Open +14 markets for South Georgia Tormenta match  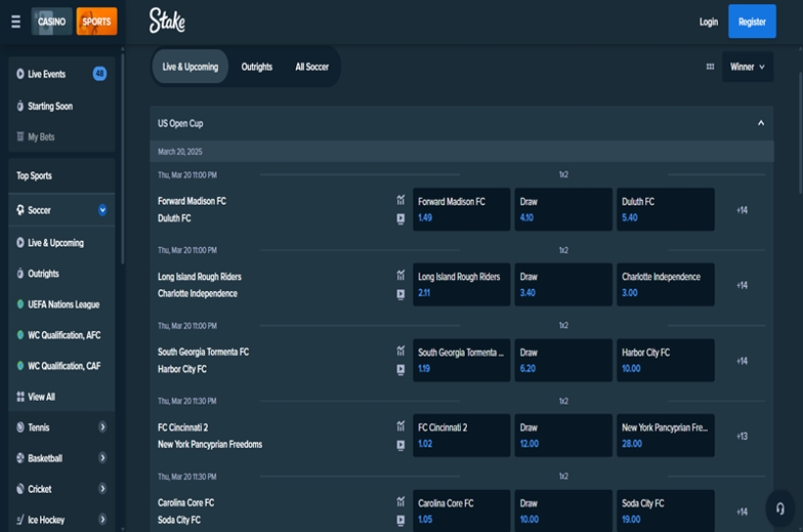click(x=742, y=361)
